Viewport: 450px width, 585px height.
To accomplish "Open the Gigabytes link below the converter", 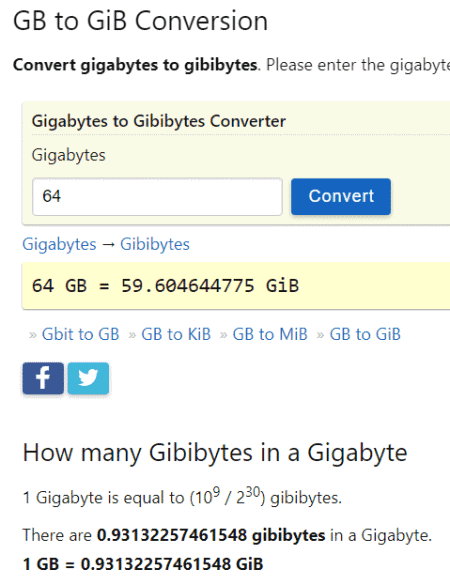I will point(59,244).
